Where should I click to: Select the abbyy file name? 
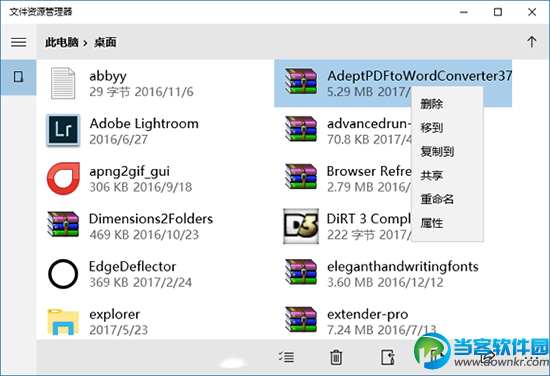tap(108, 76)
